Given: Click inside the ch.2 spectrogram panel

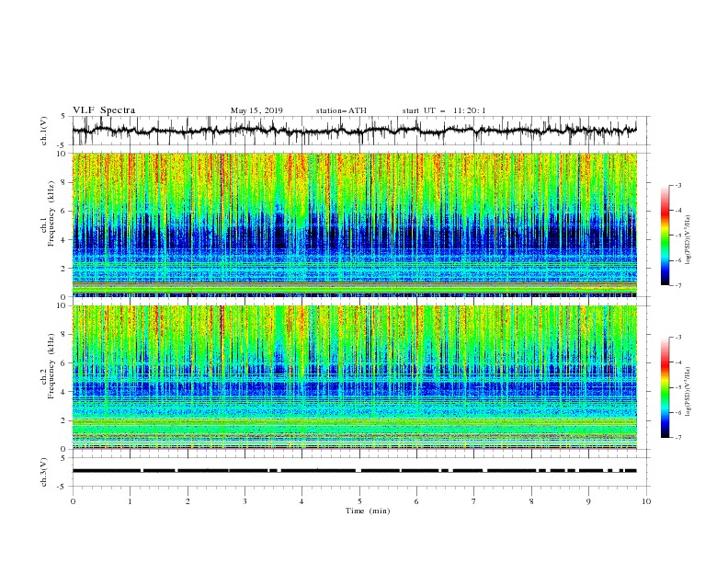Looking at the screenshot, I should 355,377.
